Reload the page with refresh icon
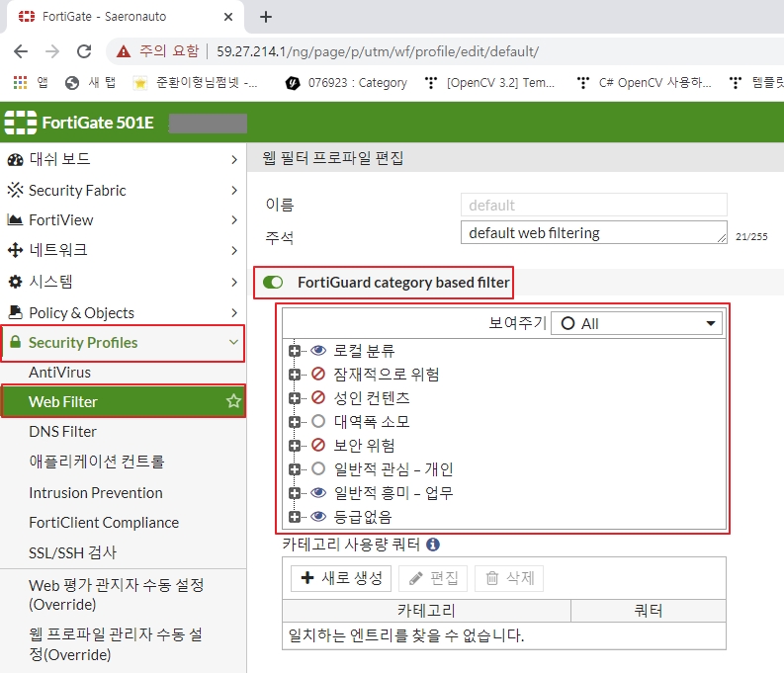This screenshot has width=784, height=673. click(84, 51)
